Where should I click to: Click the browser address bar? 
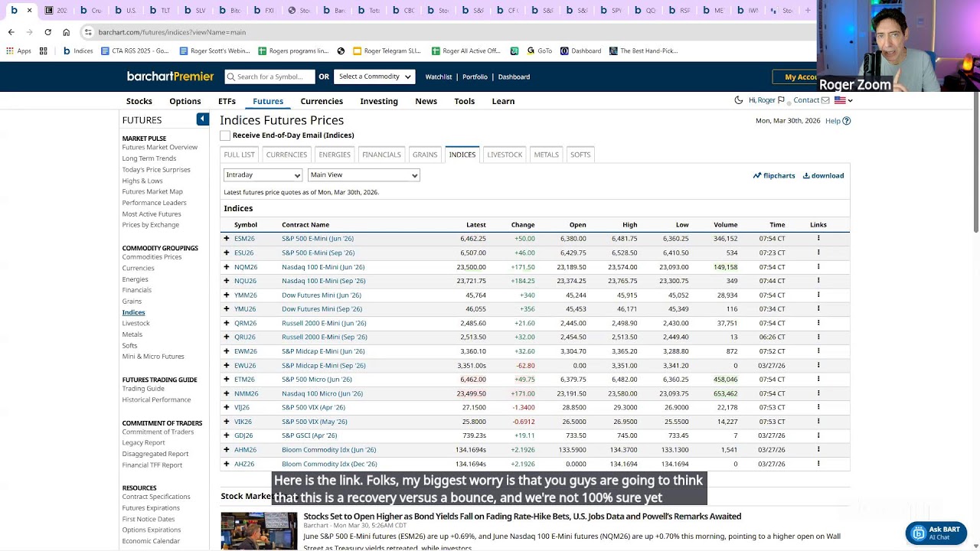pos(444,32)
